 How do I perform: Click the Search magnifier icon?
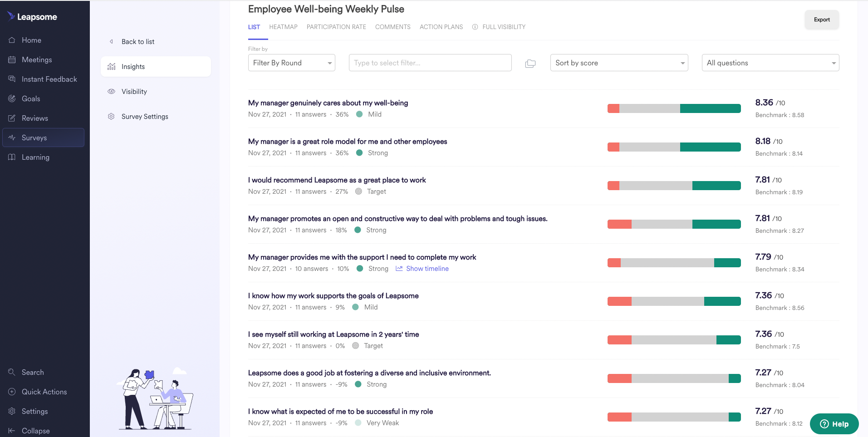coord(12,372)
